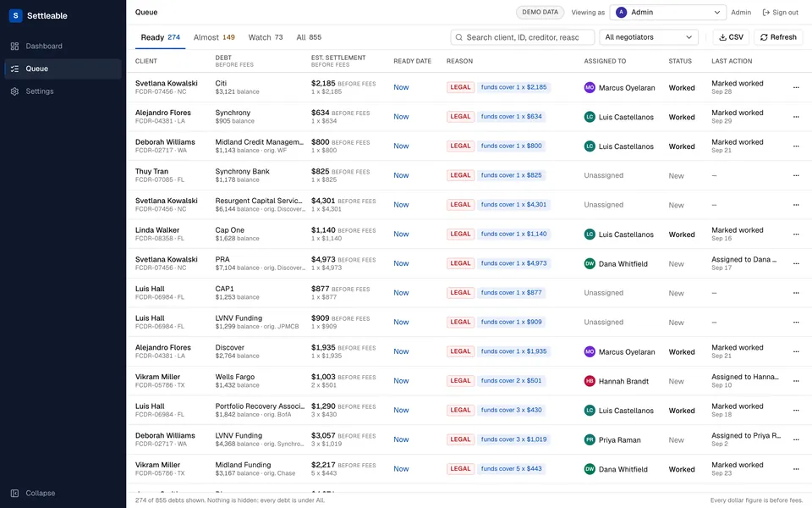Select client Linda Walker
Image resolution: width=812 pixels, height=508 pixels.
[157, 230]
